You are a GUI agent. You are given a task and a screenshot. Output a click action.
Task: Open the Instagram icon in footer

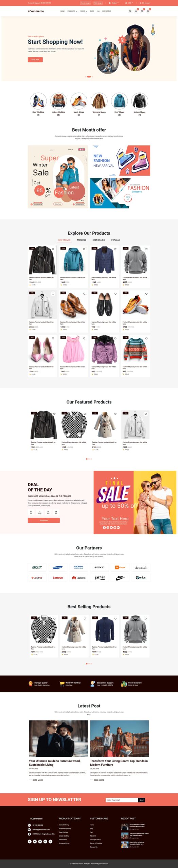point(50,842)
